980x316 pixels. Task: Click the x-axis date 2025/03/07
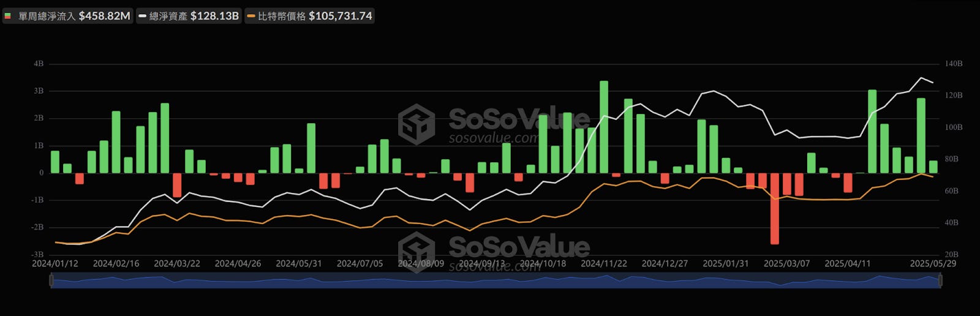point(787,263)
